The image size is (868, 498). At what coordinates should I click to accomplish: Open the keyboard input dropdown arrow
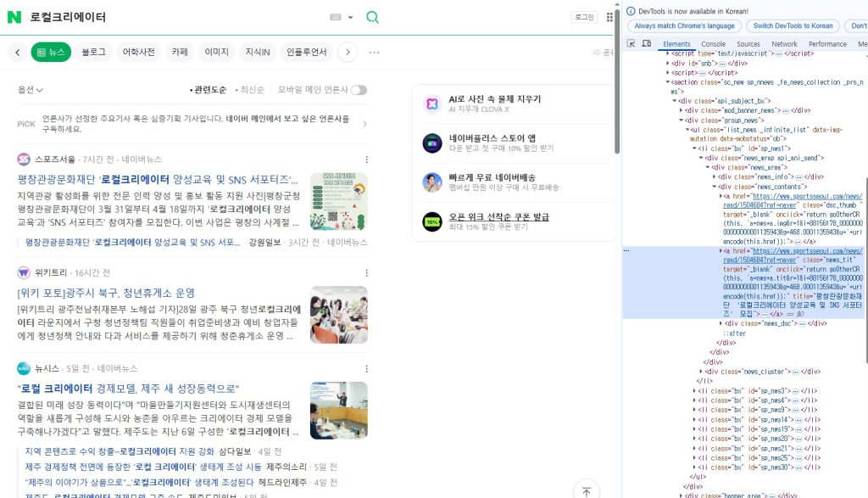350,17
